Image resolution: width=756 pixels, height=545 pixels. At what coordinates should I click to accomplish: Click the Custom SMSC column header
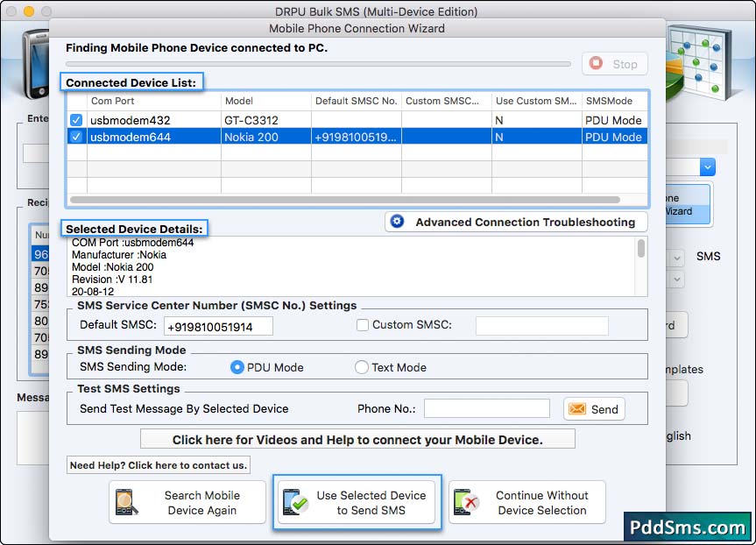(x=447, y=101)
